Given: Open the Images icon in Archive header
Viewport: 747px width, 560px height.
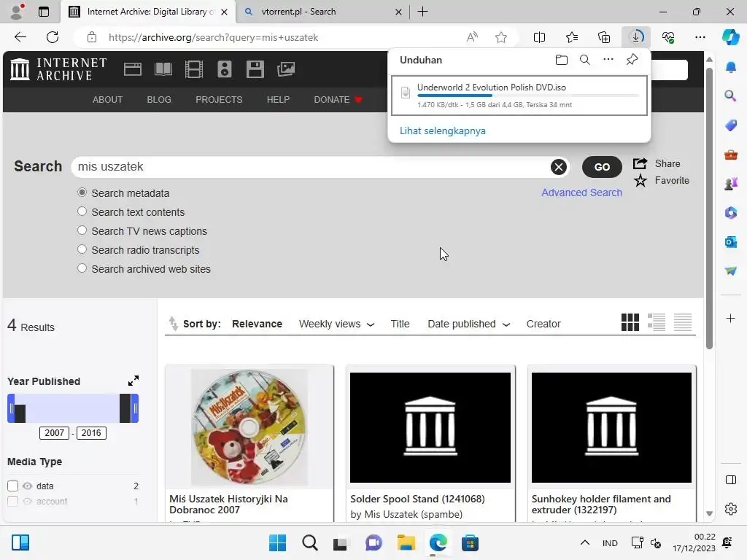Looking at the screenshot, I should pos(286,69).
